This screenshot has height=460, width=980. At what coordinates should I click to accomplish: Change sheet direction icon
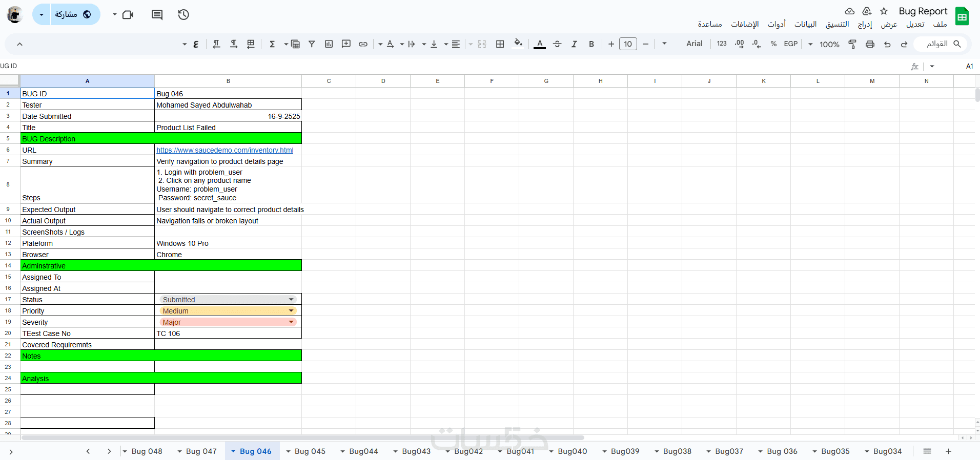[251, 44]
